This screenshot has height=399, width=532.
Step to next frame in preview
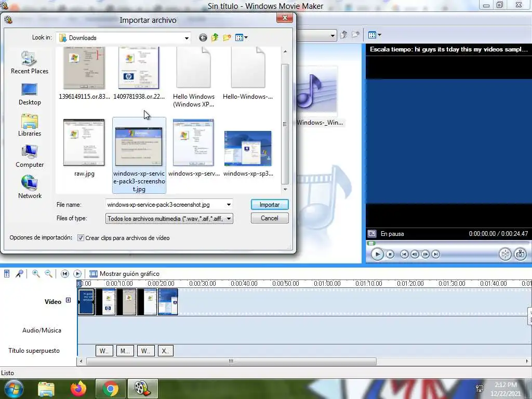425,254
